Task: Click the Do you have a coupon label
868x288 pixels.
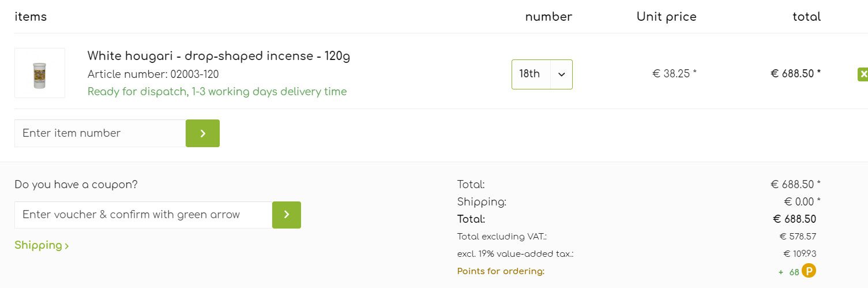Action: [76, 185]
